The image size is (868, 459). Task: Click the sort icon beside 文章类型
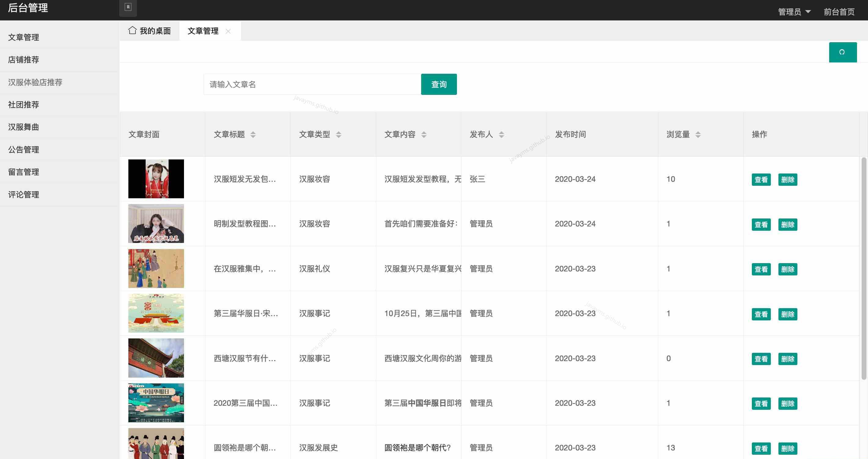point(338,134)
